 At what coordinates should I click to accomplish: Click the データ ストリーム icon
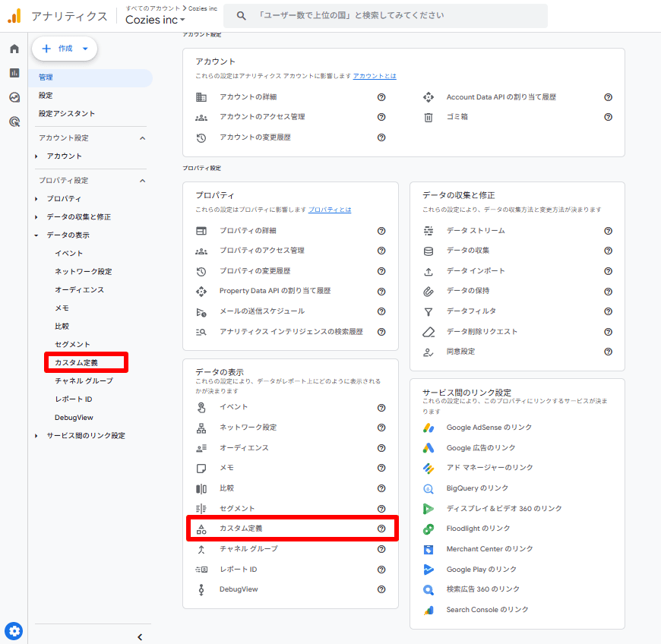tap(429, 231)
